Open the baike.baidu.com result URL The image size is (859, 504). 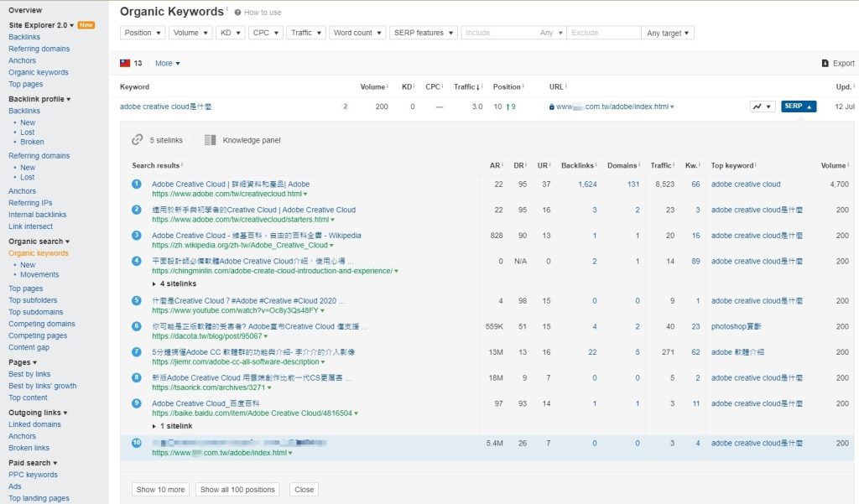252,413
